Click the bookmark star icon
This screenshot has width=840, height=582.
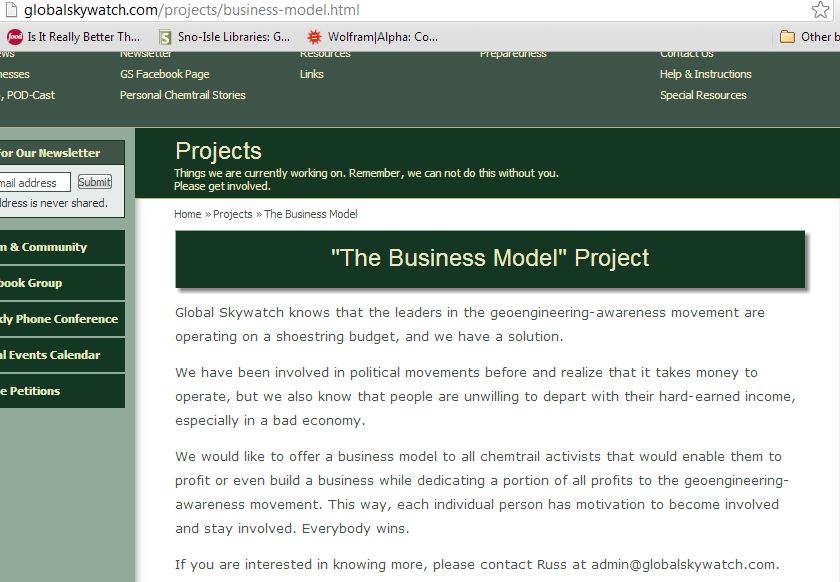click(x=820, y=10)
